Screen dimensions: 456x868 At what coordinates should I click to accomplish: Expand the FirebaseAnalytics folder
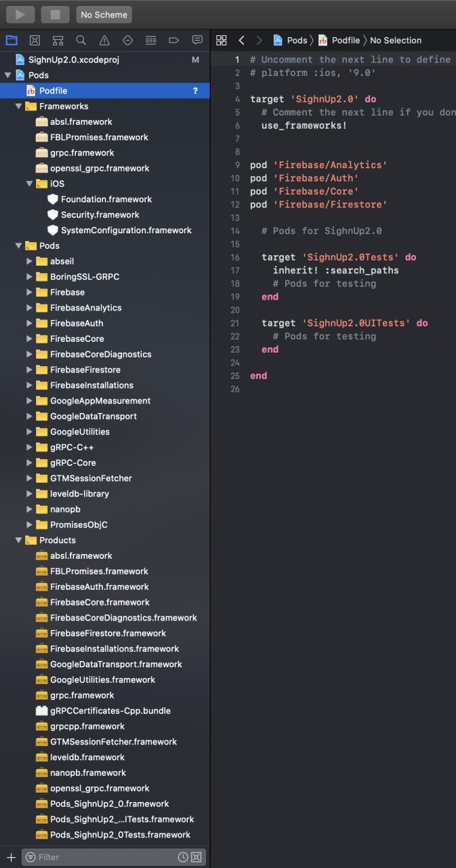pyautogui.click(x=29, y=308)
